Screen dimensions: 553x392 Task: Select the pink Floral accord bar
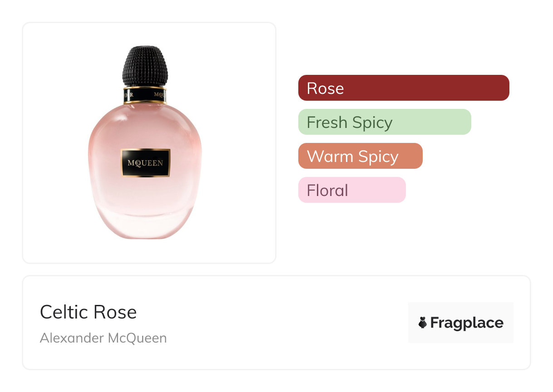point(352,190)
